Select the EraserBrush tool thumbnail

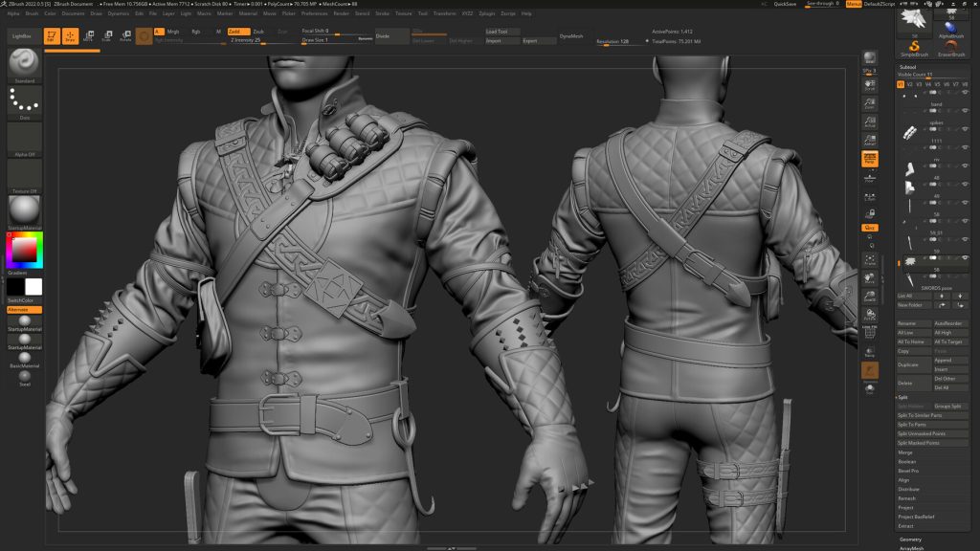[x=950, y=48]
